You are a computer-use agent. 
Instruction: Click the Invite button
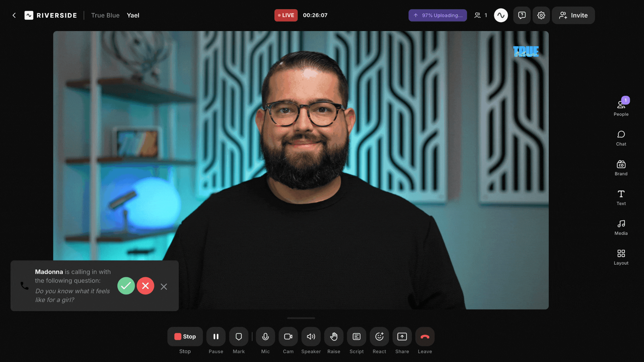click(x=573, y=15)
